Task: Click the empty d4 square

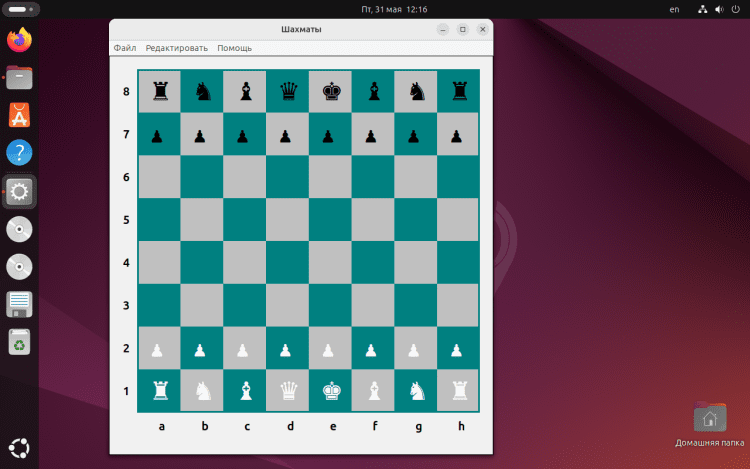Action: pos(287,262)
